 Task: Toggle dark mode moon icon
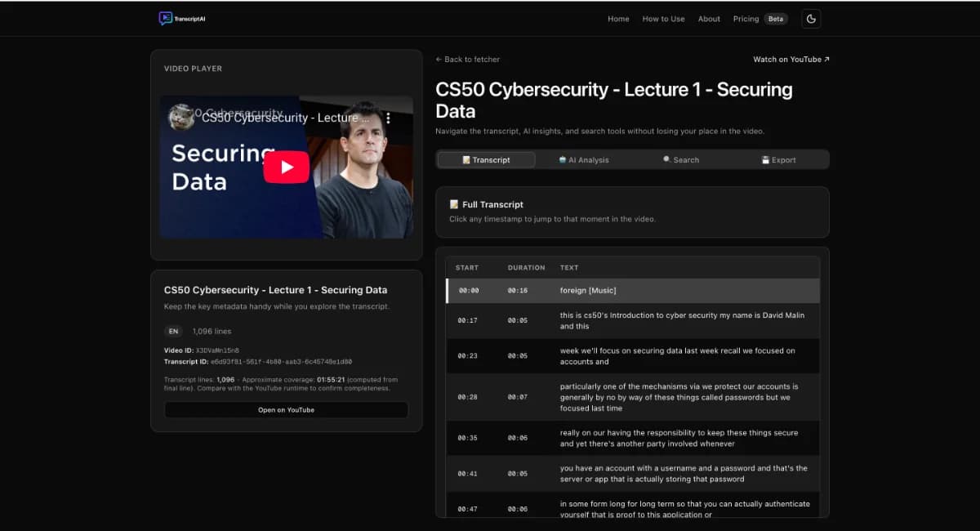click(x=811, y=19)
